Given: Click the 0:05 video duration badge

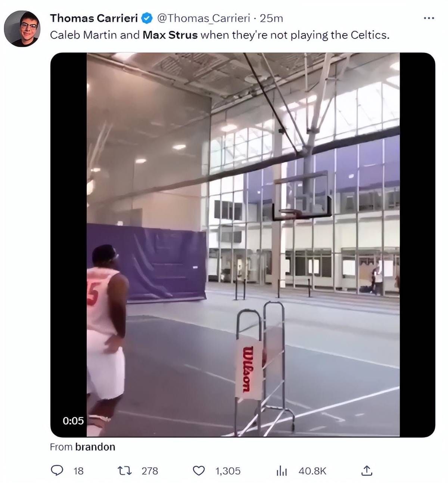Looking at the screenshot, I should click(73, 421).
